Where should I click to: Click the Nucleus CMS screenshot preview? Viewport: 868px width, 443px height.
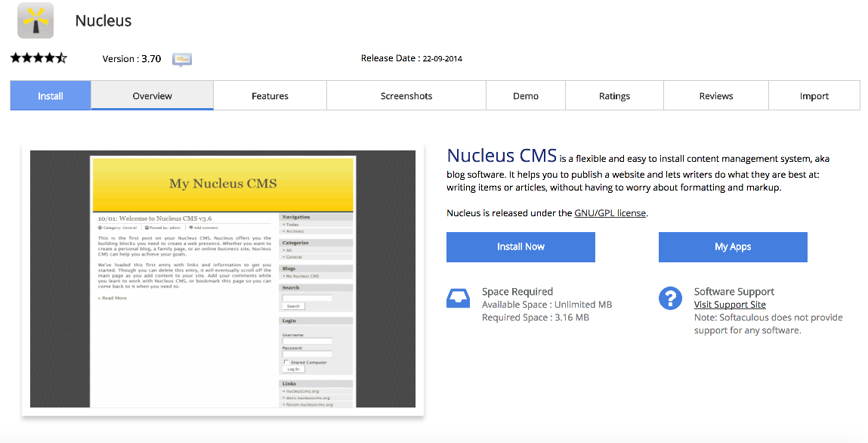pos(223,279)
